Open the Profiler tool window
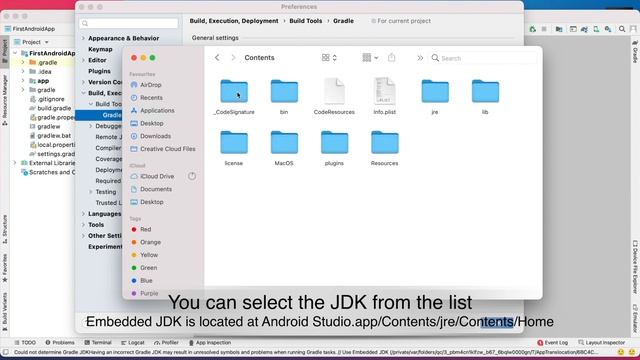This screenshot has width=640, height=360. (x=166, y=342)
